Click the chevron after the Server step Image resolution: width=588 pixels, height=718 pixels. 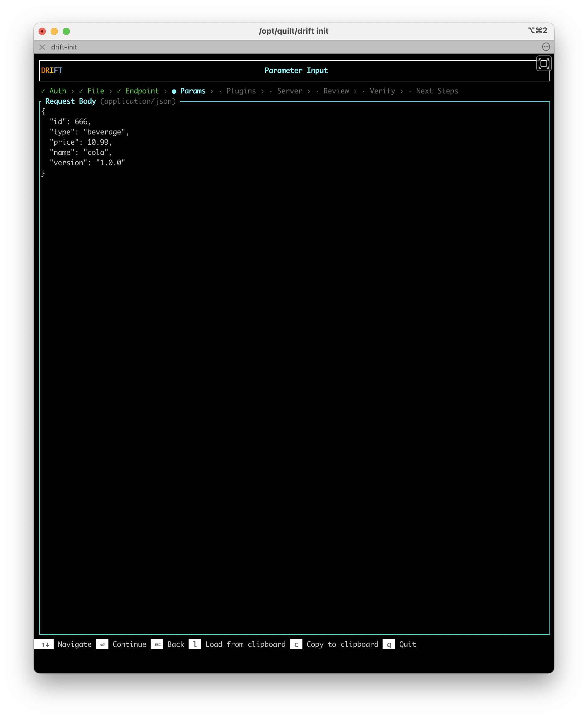coord(309,91)
